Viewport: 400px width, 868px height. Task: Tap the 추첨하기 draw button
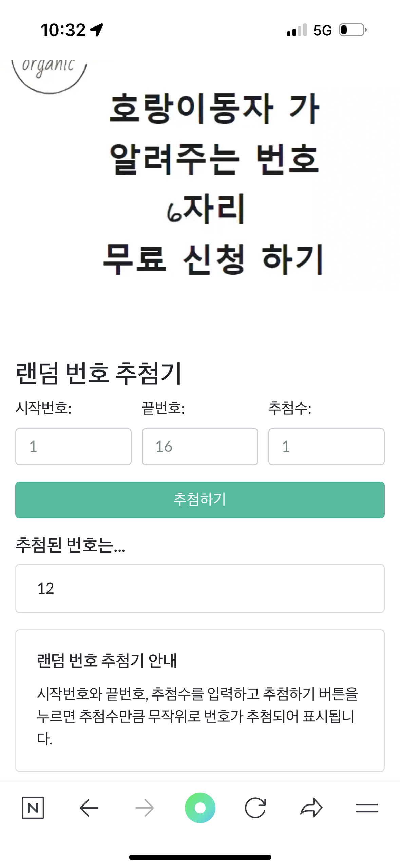pyautogui.click(x=200, y=500)
